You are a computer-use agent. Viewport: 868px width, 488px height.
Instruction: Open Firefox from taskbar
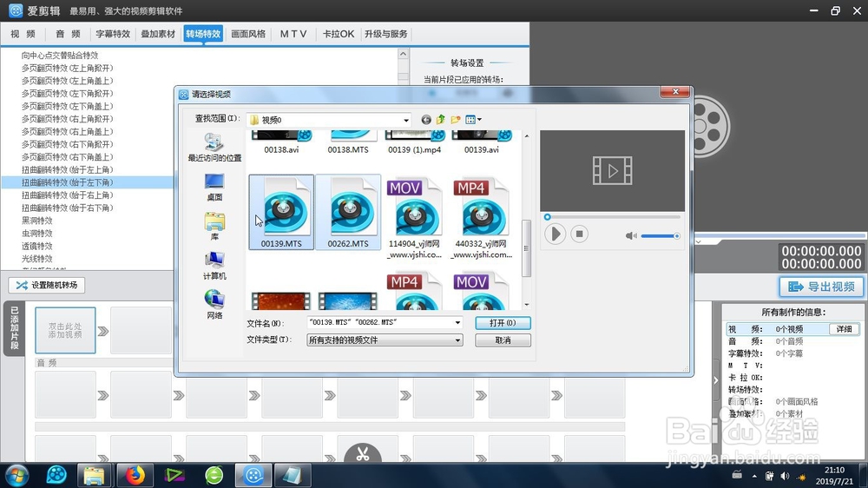[x=135, y=475]
